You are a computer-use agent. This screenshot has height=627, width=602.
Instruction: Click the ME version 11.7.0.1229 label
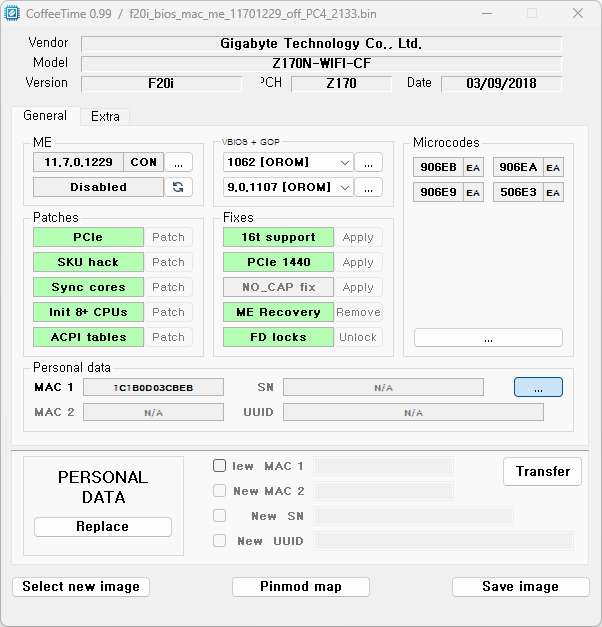(x=78, y=162)
